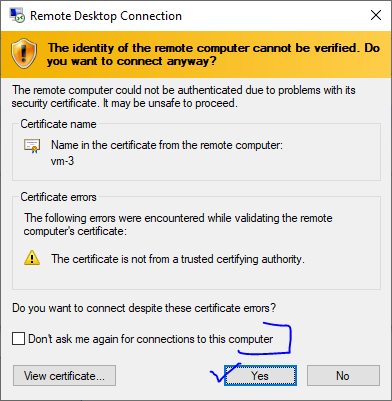Click the could not be authenticated paragraph
392x401 pixels.
(x=184, y=97)
